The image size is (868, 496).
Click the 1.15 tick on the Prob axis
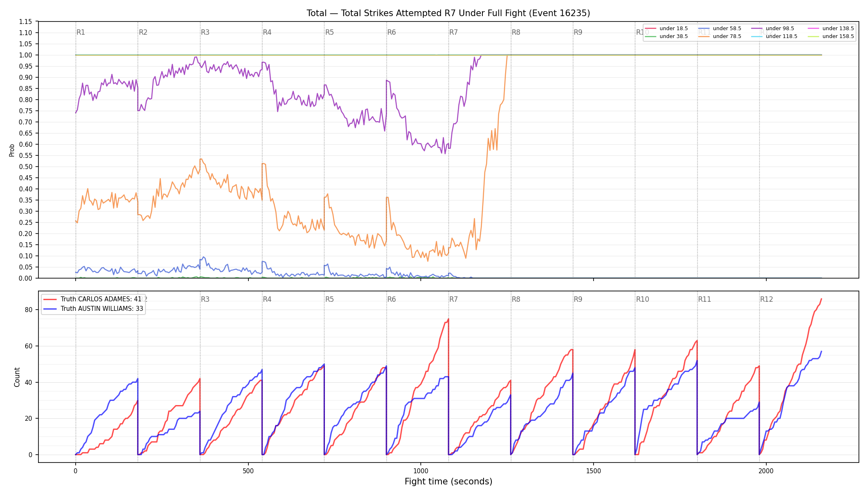click(25, 21)
